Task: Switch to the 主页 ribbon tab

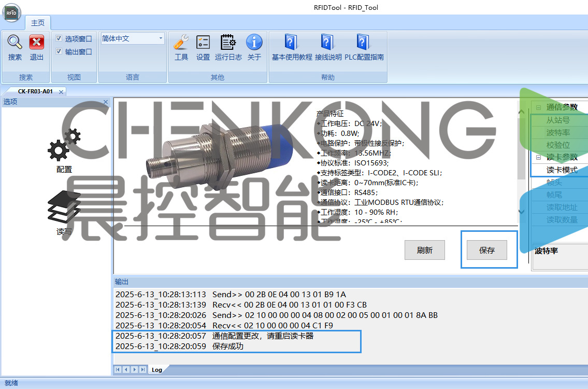Action: [37, 23]
